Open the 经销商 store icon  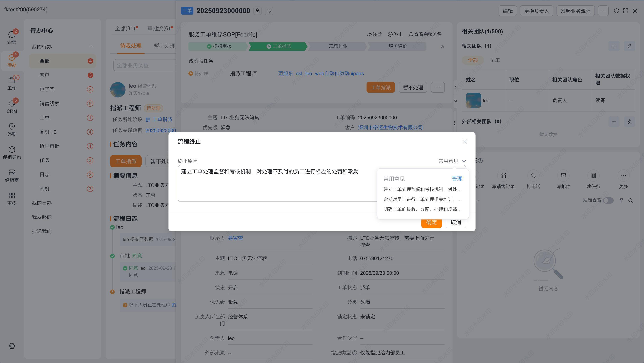point(12,173)
